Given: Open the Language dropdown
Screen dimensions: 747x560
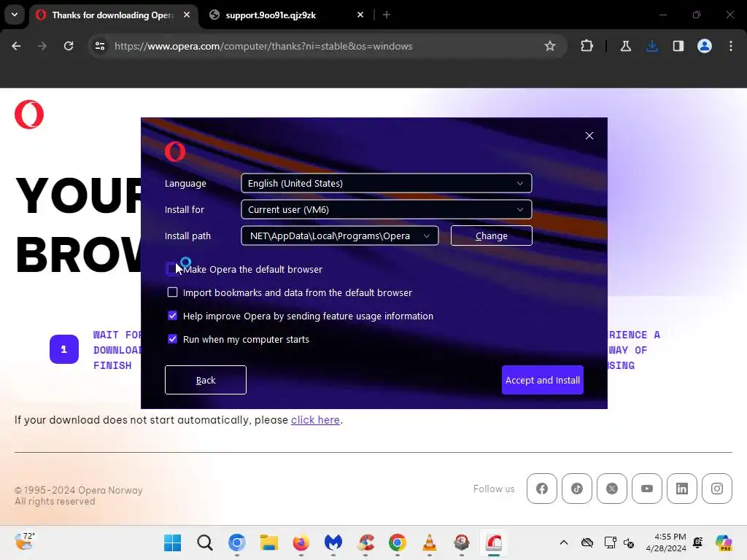Looking at the screenshot, I should 387,183.
